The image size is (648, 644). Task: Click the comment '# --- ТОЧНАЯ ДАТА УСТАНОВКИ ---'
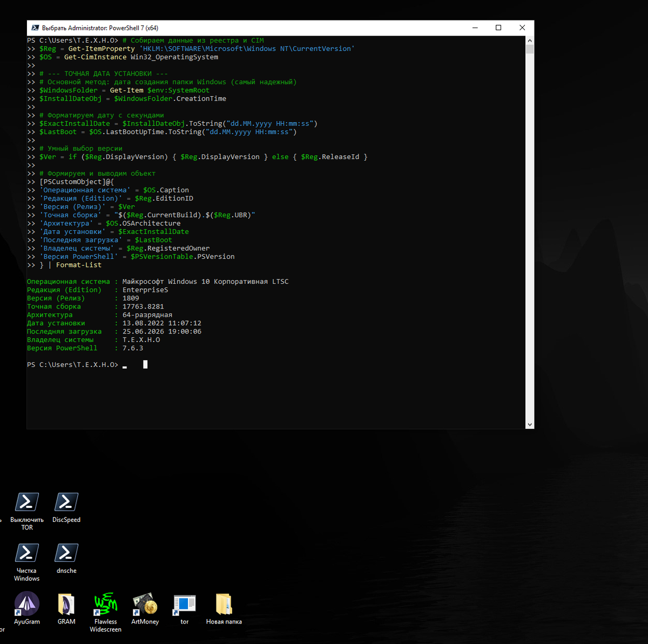click(104, 73)
